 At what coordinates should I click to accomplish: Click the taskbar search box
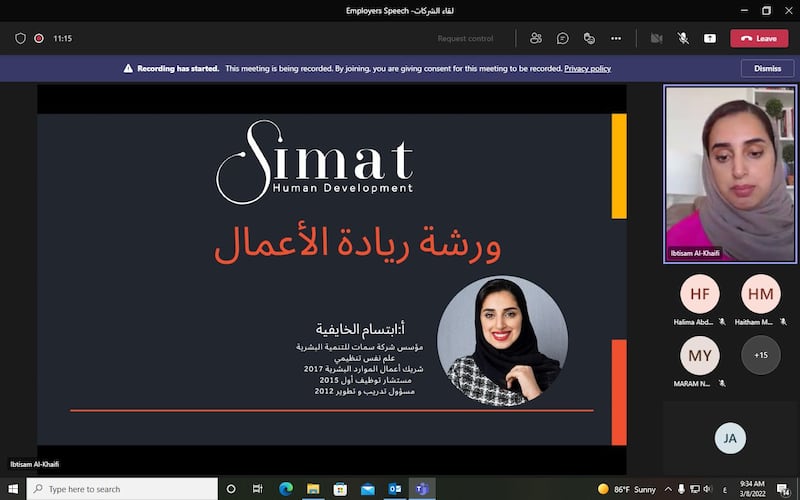(x=122, y=489)
